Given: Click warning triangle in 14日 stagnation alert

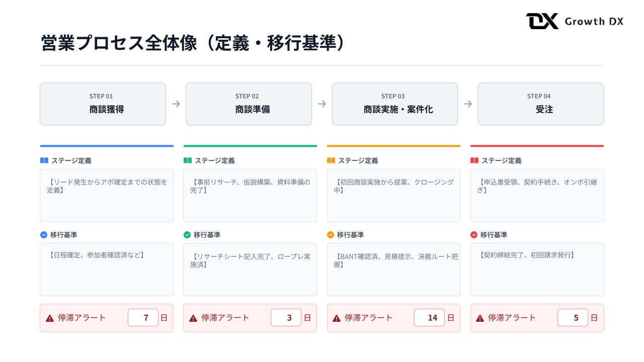Looking at the screenshot, I should point(337,318).
